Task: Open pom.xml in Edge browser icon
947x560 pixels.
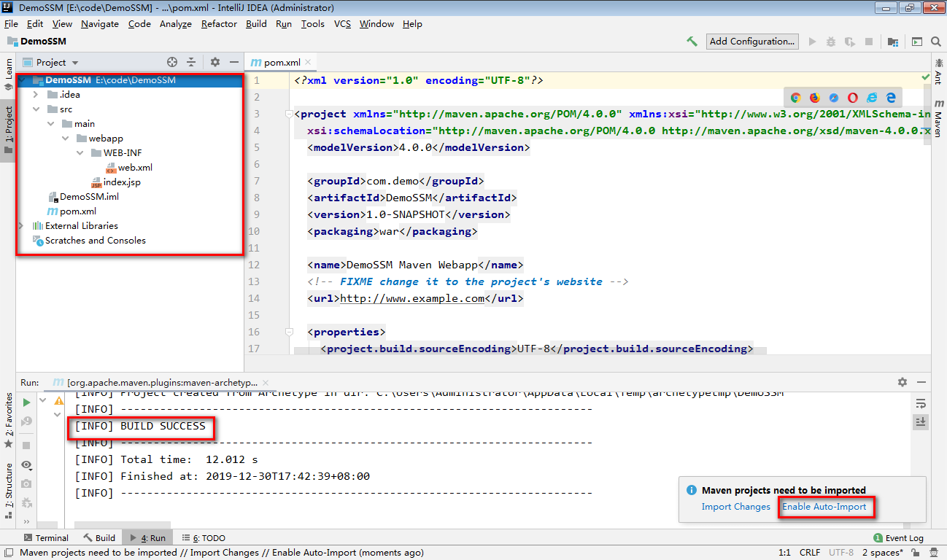Action: (890, 98)
